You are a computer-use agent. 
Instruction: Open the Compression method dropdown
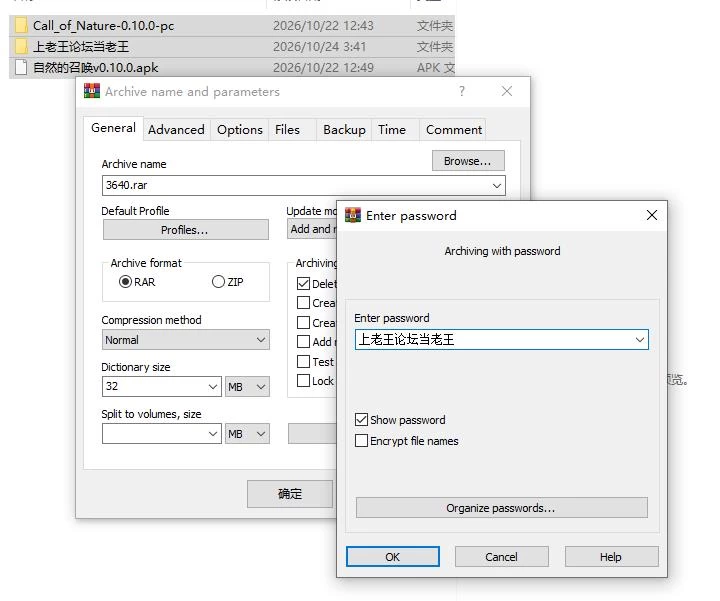coord(186,340)
